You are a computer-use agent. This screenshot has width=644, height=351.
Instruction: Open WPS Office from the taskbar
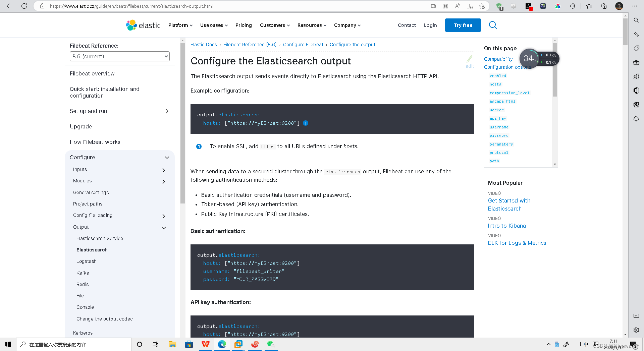[206, 344]
